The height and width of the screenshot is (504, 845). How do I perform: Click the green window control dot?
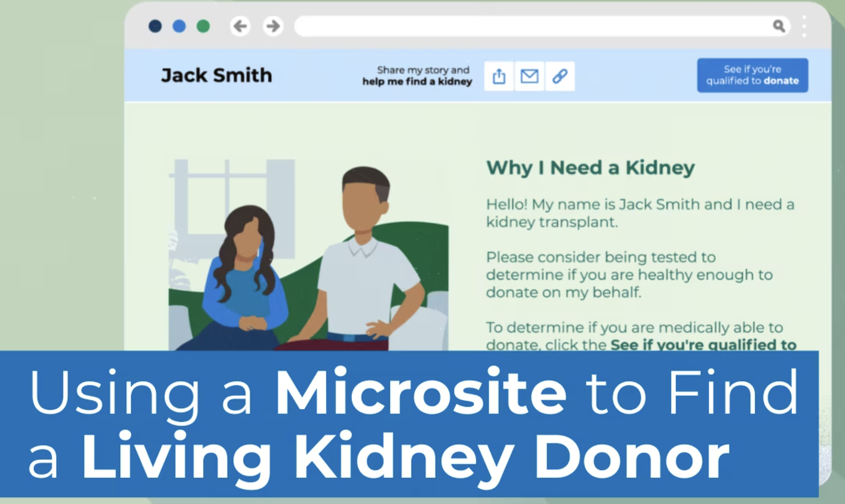pos(204,26)
